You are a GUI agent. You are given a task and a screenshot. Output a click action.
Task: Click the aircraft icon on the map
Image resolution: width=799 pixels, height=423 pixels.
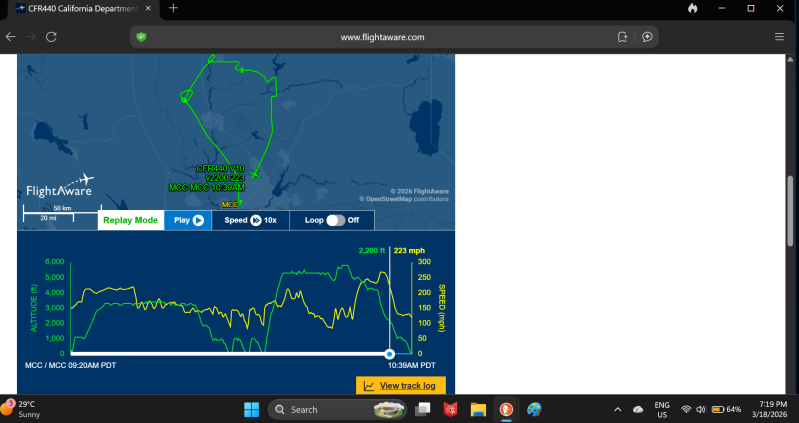(x=255, y=174)
